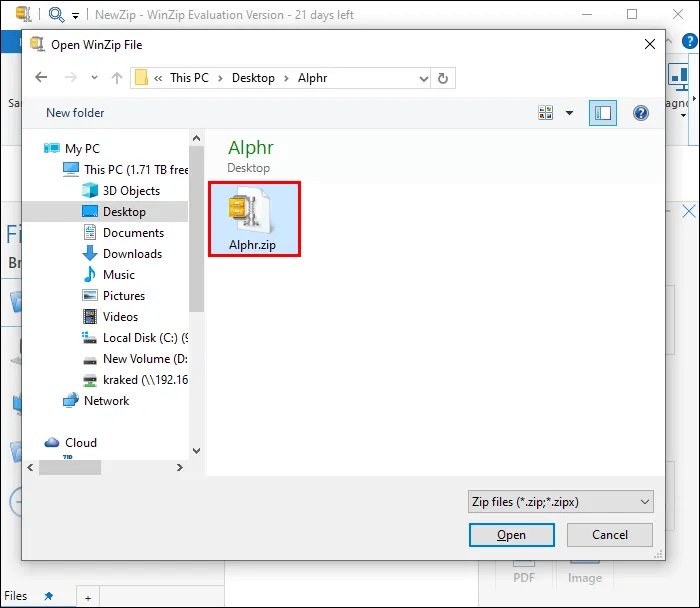Click the Open button
Viewport: 700px width, 608px height.
(x=512, y=535)
